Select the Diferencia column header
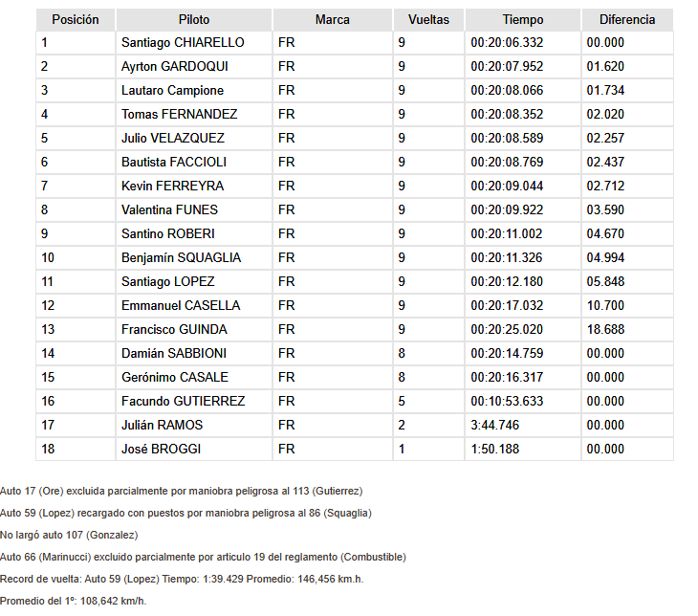This screenshot has height=616, width=698. pos(627,19)
